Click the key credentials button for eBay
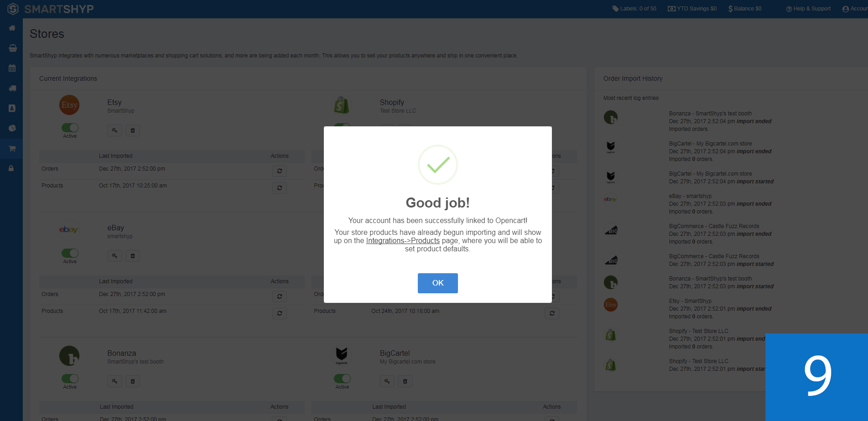Viewport: 868px width, 421px height. [x=114, y=256]
